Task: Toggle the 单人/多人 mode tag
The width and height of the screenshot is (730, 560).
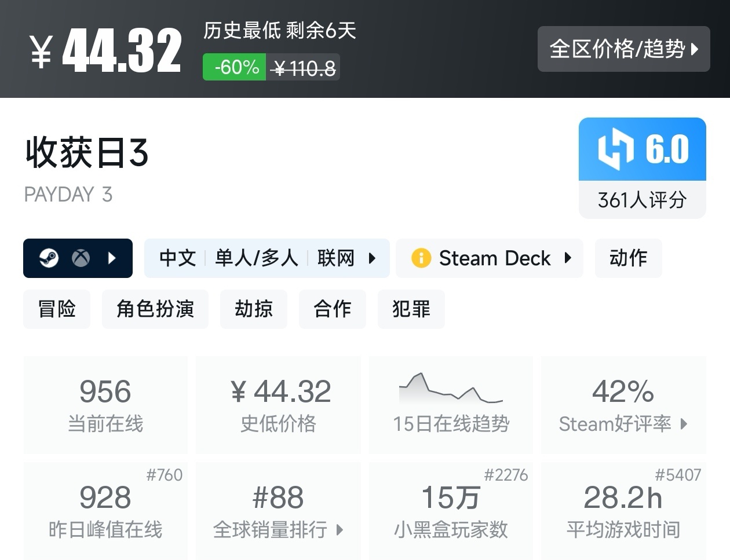Action: (257, 258)
